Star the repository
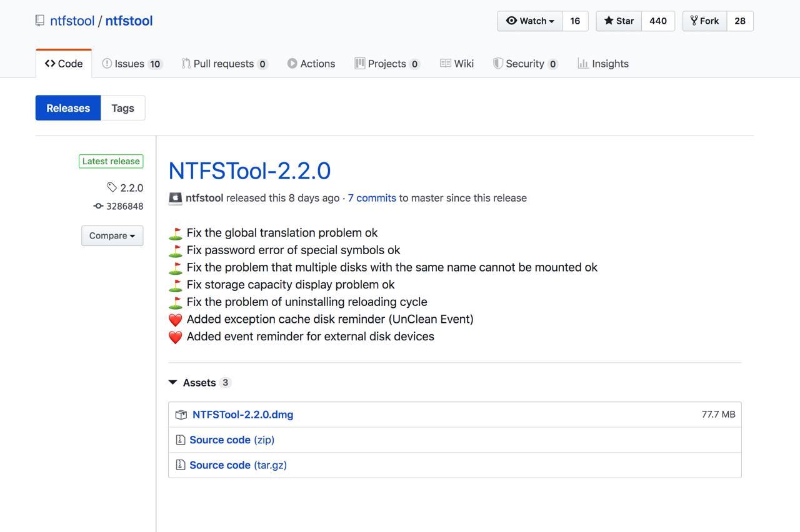The image size is (800, 532). (x=619, y=21)
